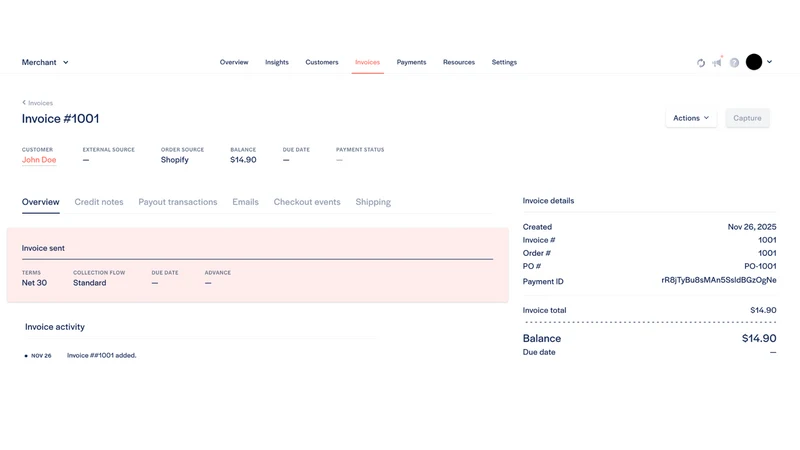Click the Shopify order source value
The height and width of the screenshot is (450, 800).
(x=174, y=160)
